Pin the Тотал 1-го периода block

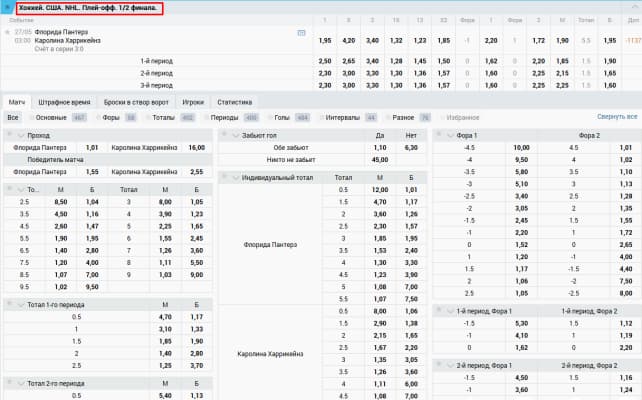click(x=9, y=304)
